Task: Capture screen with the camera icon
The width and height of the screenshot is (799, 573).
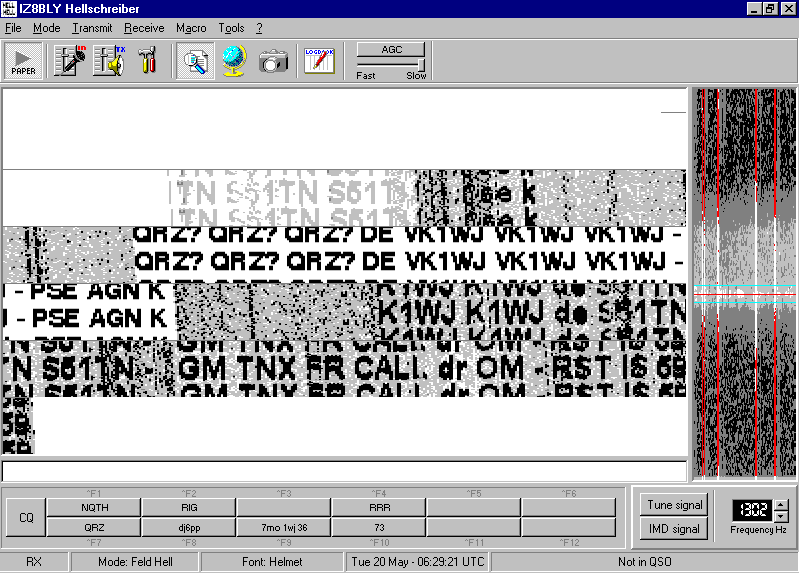Action: tap(274, 61)
